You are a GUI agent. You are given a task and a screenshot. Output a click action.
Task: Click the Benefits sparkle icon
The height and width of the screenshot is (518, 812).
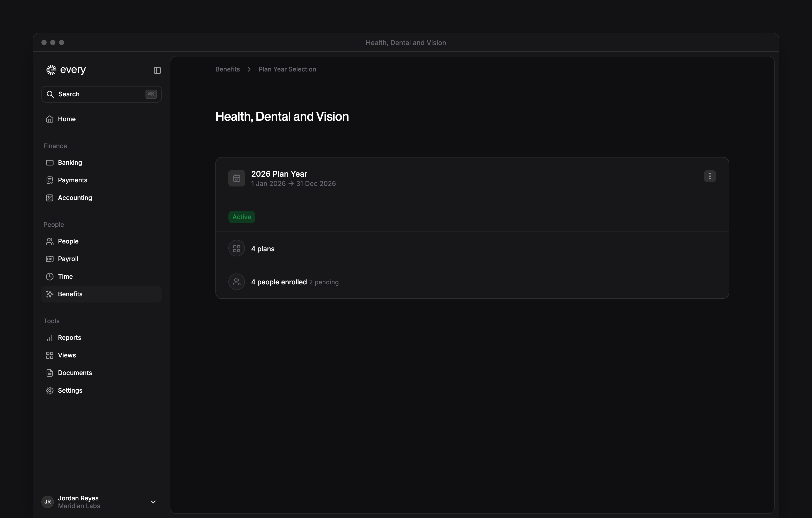(49, 294)
